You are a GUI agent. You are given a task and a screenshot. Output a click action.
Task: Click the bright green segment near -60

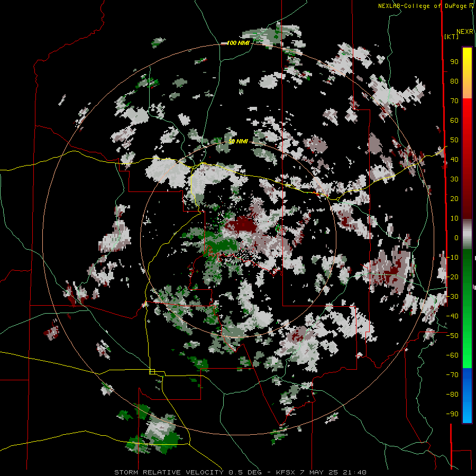click(x=467, y=355)
